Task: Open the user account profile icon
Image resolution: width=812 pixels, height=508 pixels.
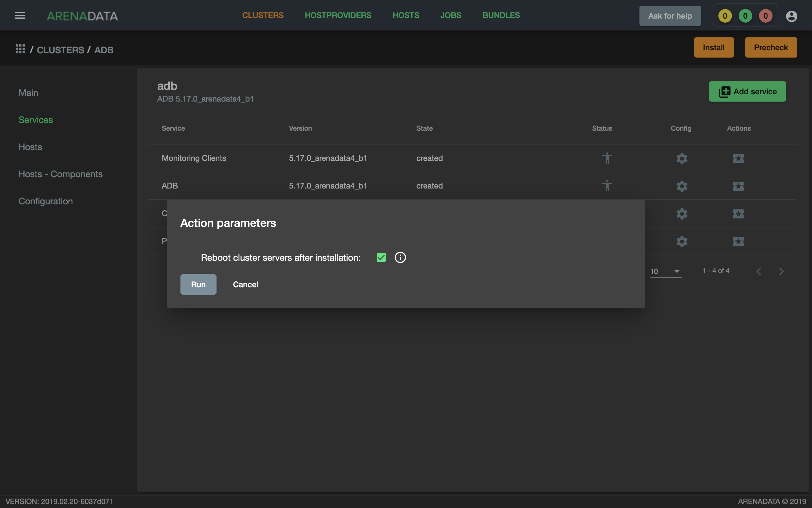Action: [x=791, y=16]
